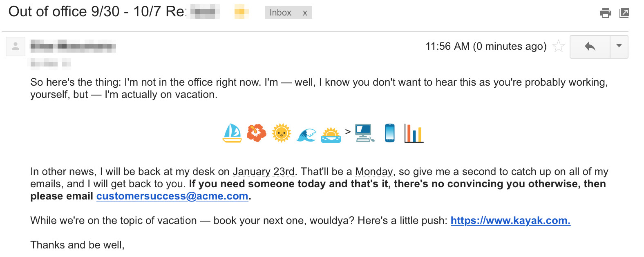The width and height of the screenshot is (644, 257).
Task: Click the sailboat emoji
Action: pyautogui.click(x=232, y=133)
